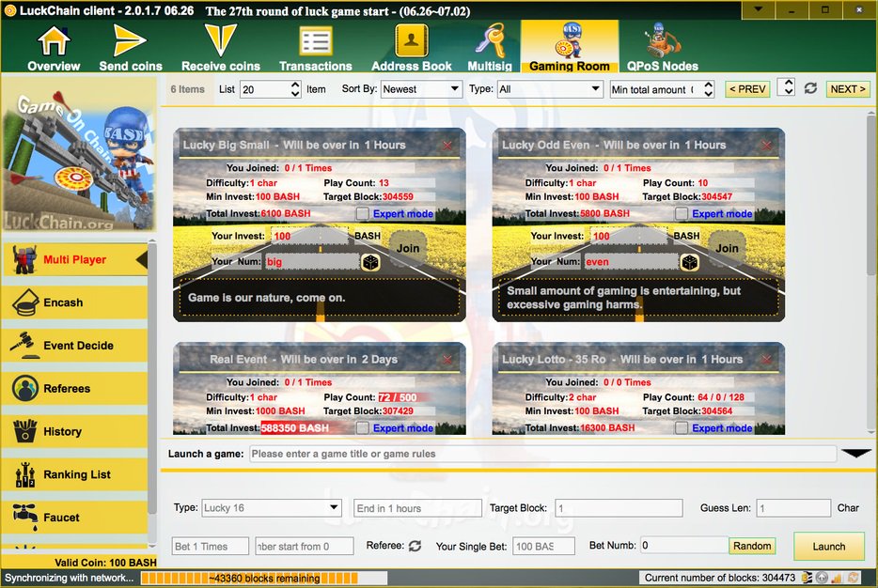Select the Event Decide menu item
Viewport: 878px width, 588px height.
[x=74, y=346]
